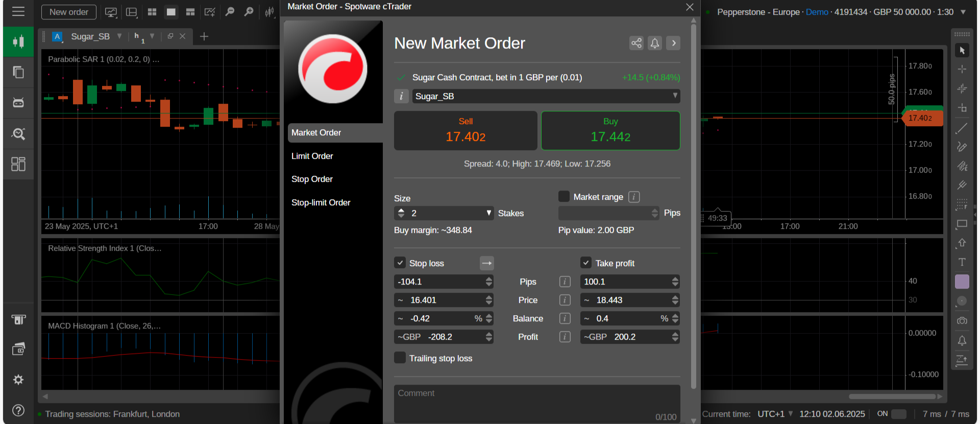980x424 pixels.
Task: Open the wallet icon in left sidebar
Action: [x=18, y=349]
